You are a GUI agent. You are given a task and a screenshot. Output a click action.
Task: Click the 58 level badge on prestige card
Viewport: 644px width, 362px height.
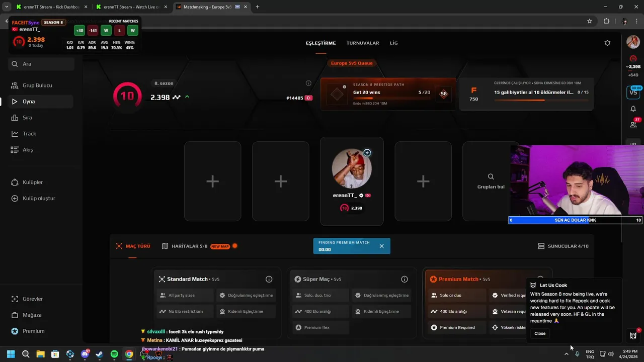pyautogui.click(x=443, y=94)
